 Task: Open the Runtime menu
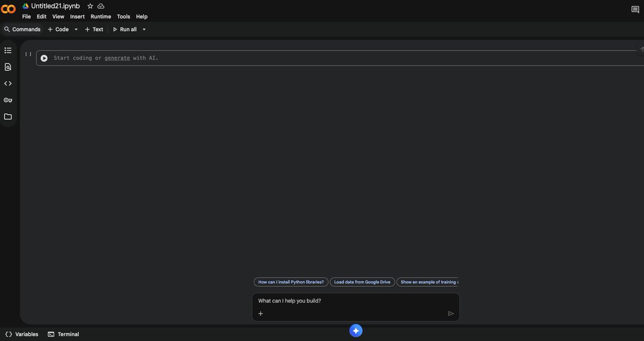click(101, 17)
